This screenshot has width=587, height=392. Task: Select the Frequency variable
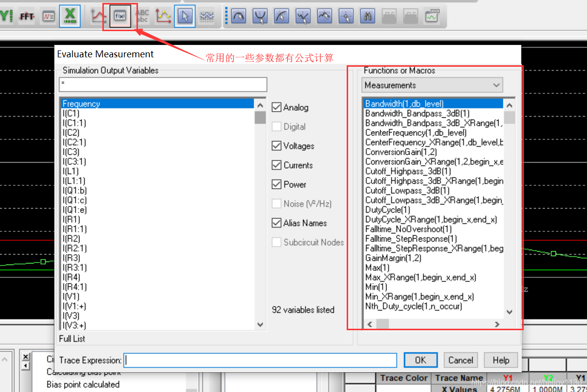tap(157, 104)
